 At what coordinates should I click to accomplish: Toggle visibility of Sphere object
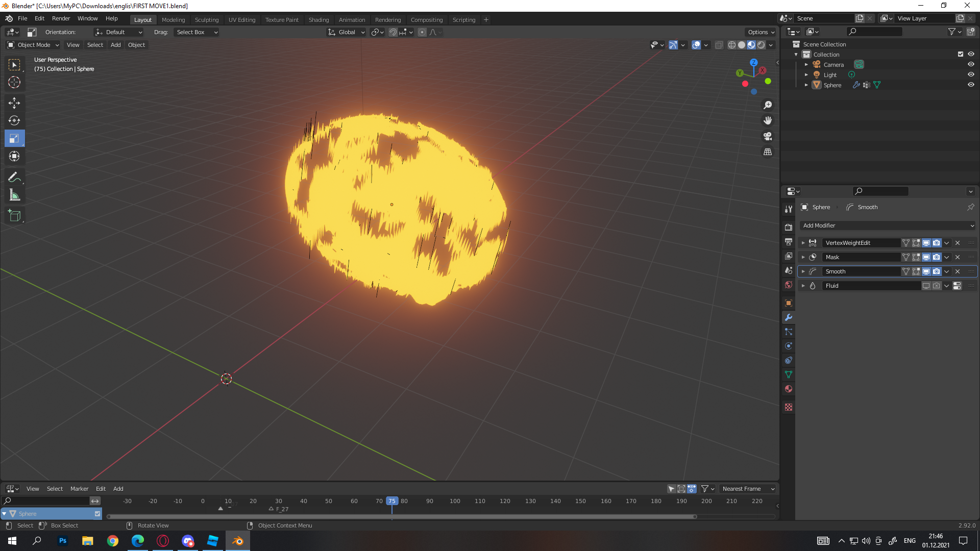(971, 85)
